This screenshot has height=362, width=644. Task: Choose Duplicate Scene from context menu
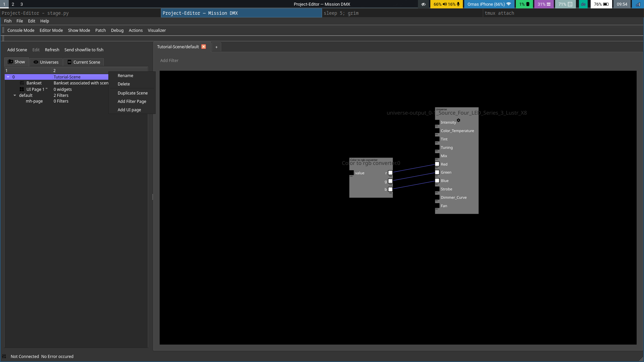132,93
